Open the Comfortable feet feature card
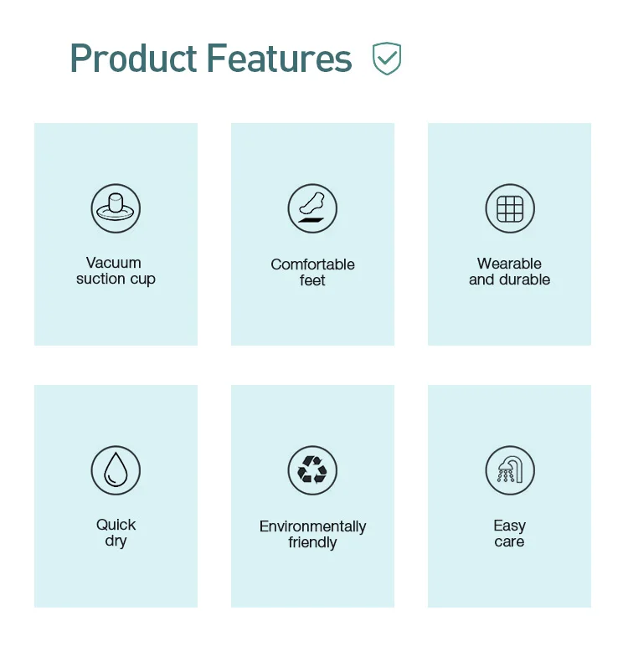Viewport: 628px width, 672px height. pyautogui.click(x=312, y=234)
